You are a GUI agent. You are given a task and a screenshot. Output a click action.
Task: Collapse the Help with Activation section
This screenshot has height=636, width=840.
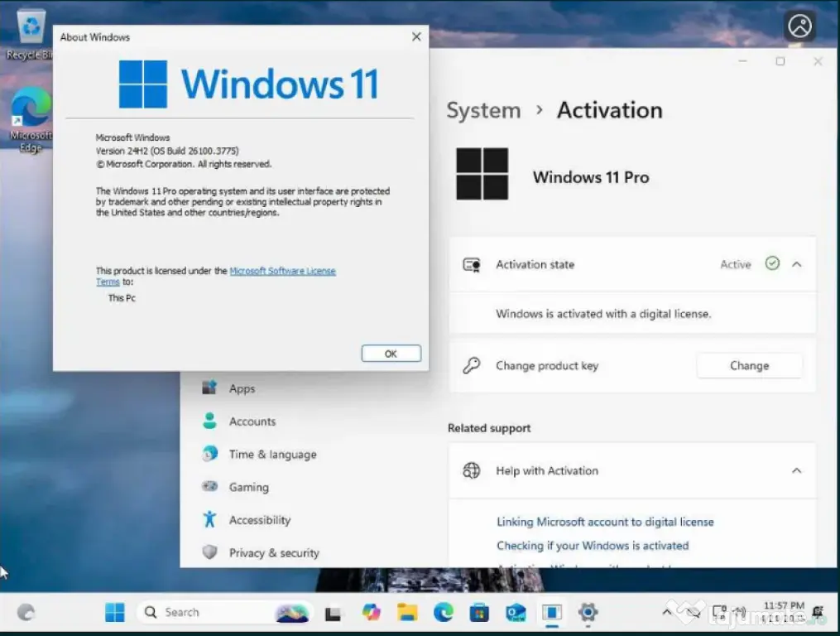pyautogui.click(x=796, y=470)
